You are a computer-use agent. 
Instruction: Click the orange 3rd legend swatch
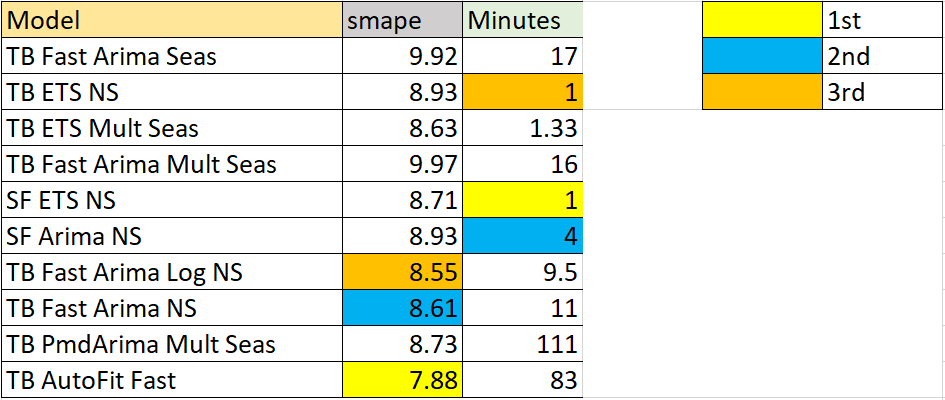click(x=762, y=92)
